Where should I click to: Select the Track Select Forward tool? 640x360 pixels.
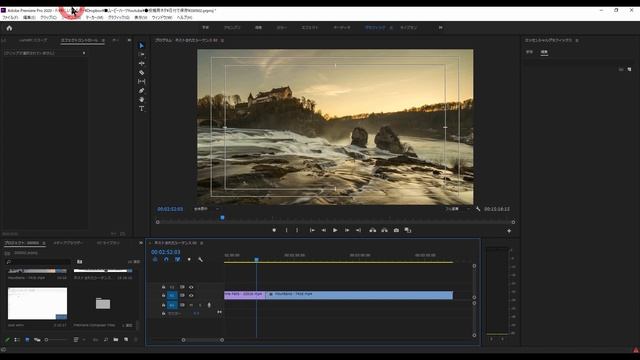[142, 55]
